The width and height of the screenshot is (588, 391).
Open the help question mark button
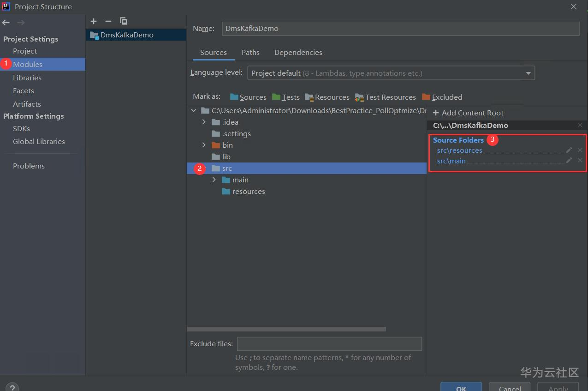(12, 388)
